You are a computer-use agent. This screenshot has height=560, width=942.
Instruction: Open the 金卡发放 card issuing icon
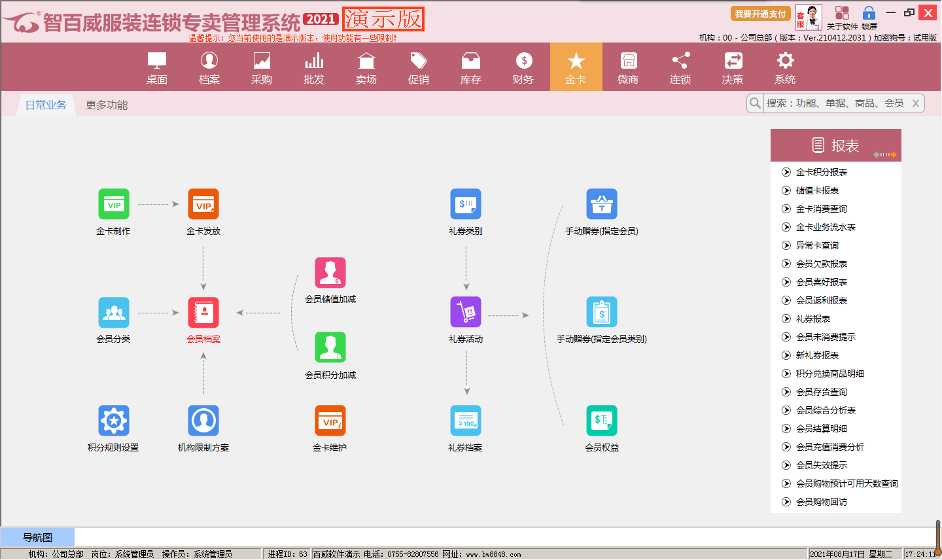[x=203, y=205]
